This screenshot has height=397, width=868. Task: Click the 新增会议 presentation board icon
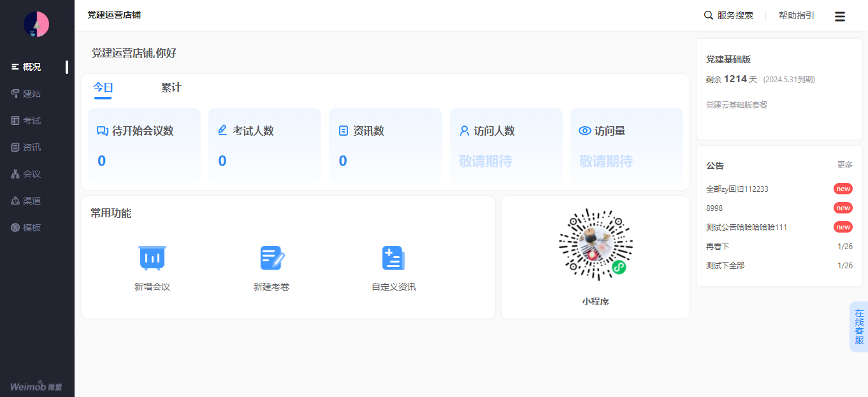click(x=152, y=257)
